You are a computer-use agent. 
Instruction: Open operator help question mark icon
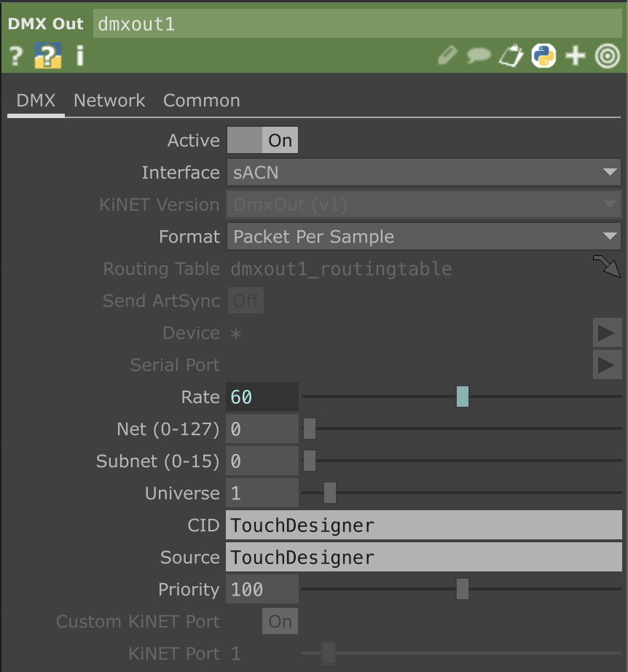(16, 55)
